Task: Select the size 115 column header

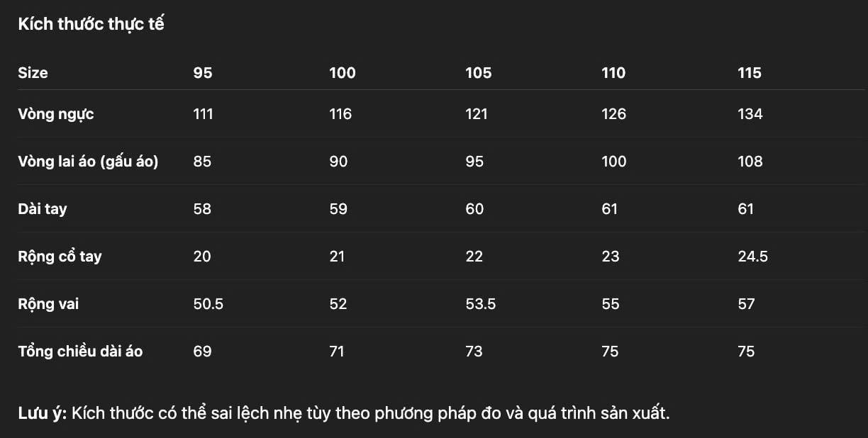Action: coord(750,73)
